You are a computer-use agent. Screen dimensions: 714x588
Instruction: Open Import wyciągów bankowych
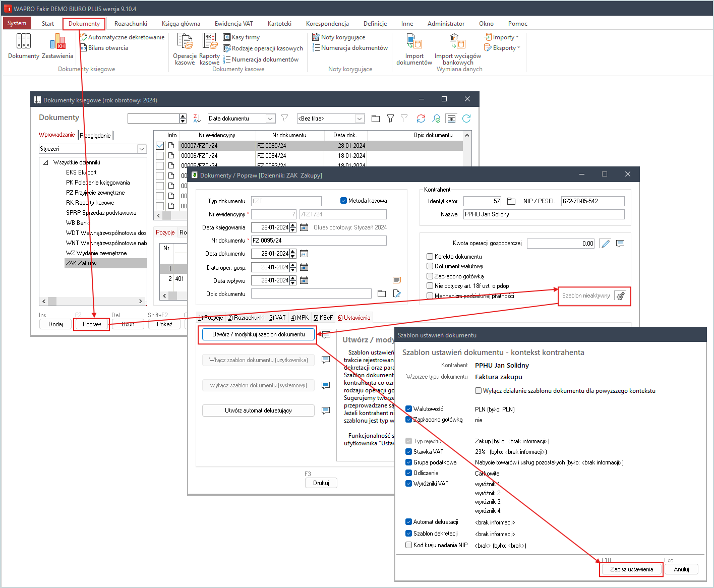click(457, 42)
